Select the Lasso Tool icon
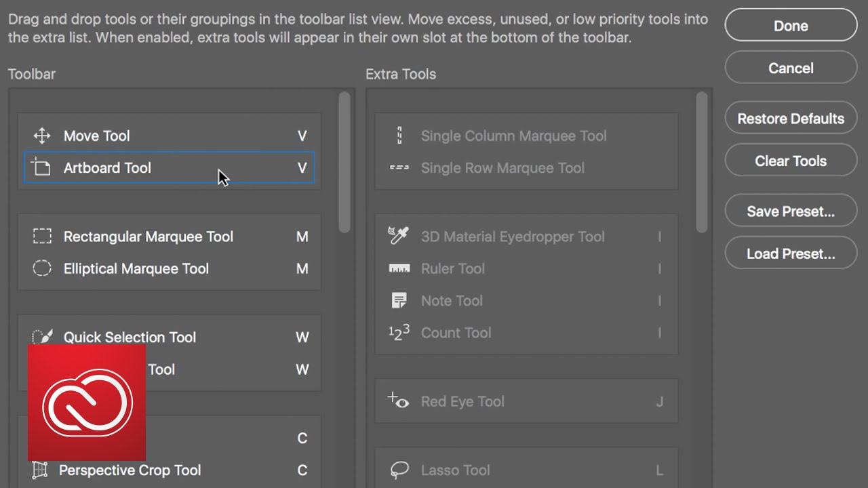 click(x=398, y=470)
